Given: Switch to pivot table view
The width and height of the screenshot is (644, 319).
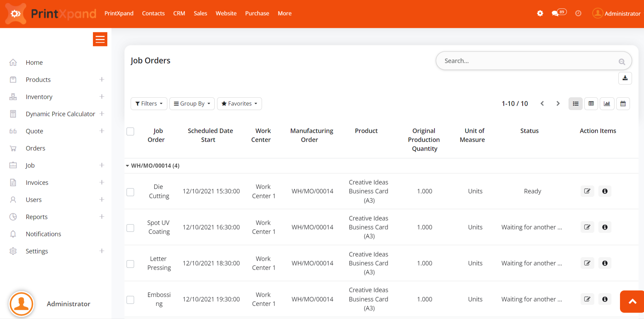Looking at the screenshot, I should coord(591,104).
